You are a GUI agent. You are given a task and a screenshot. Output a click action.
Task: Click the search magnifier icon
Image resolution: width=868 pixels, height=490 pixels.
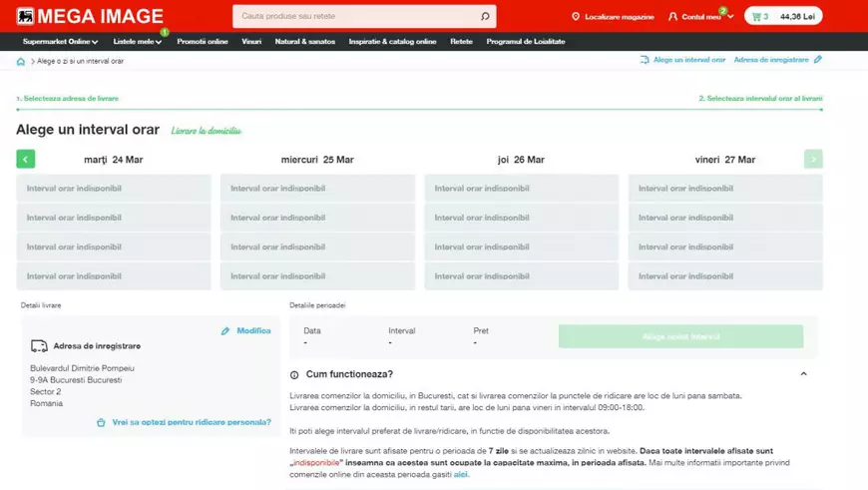pyautogui.click(x=485, y=16)
